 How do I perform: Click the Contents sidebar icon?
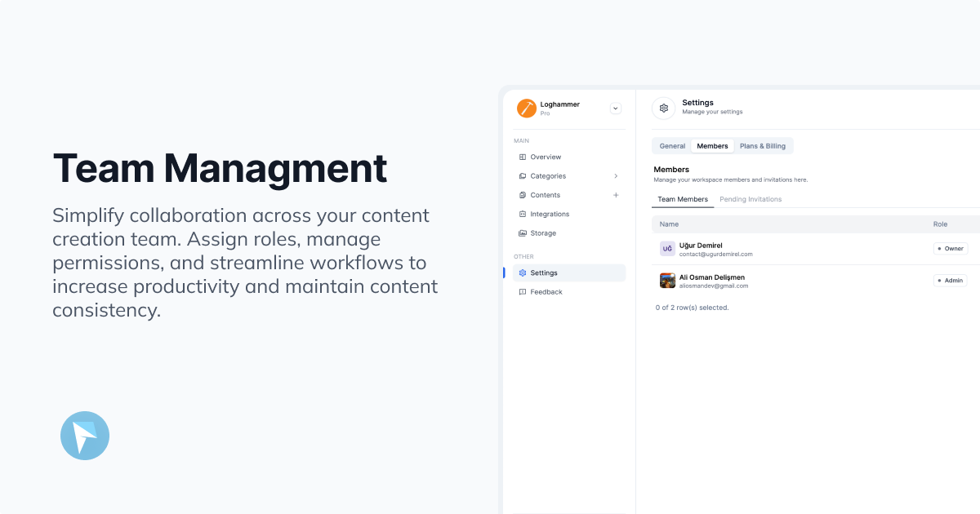523,195
